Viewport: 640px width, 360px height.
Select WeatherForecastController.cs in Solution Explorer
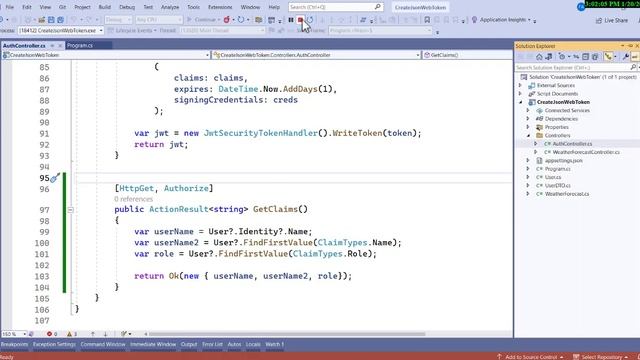(x=586, y=152)
